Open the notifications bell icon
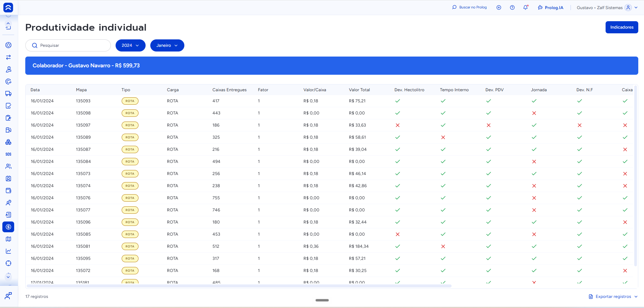Image resolution: width=644 pixels, height=308 pixels. pos(525,7)
